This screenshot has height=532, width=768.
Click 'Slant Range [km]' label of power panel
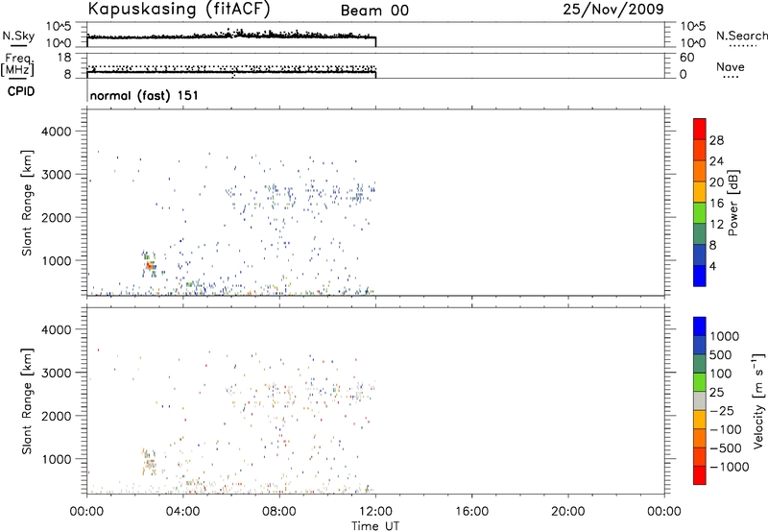27,203
